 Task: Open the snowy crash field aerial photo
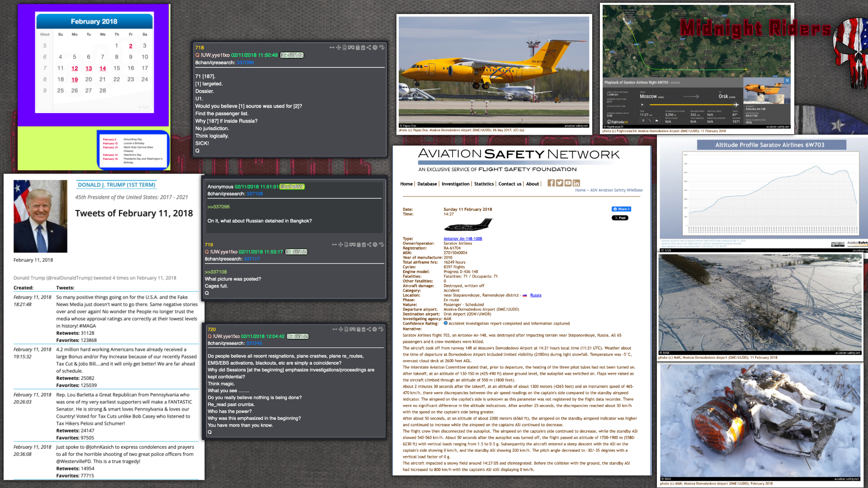(760, 304)
